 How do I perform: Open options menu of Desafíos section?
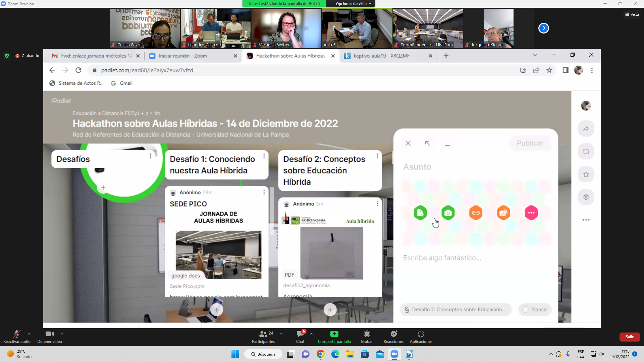click(151, 156)
